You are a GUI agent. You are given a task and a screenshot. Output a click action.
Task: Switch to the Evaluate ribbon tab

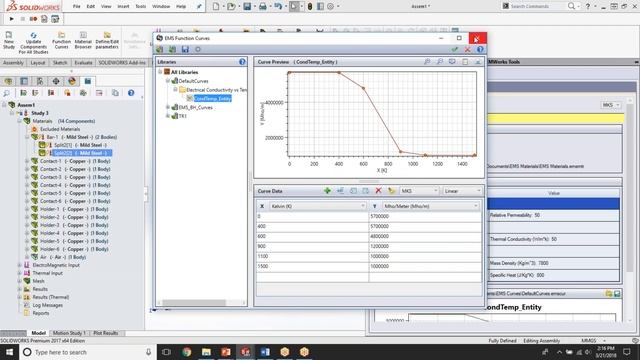(x=83, y=62)
